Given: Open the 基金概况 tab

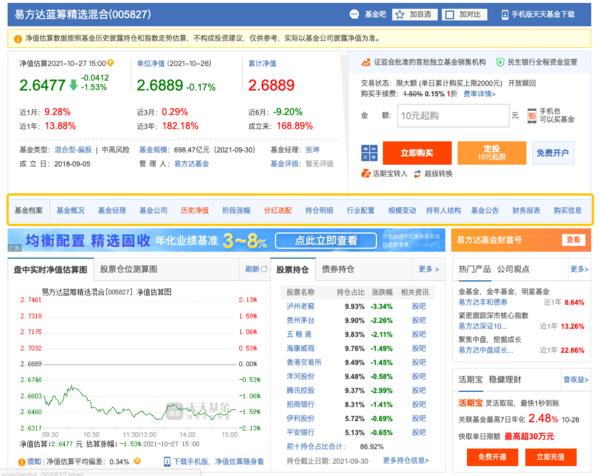Looking at the screenshot, I should (70, 210).
